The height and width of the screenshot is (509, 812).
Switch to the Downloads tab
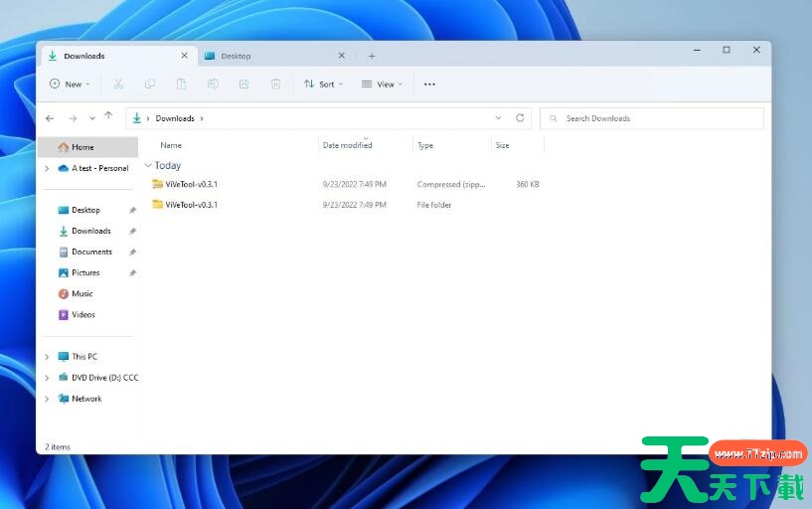point(119,56)
